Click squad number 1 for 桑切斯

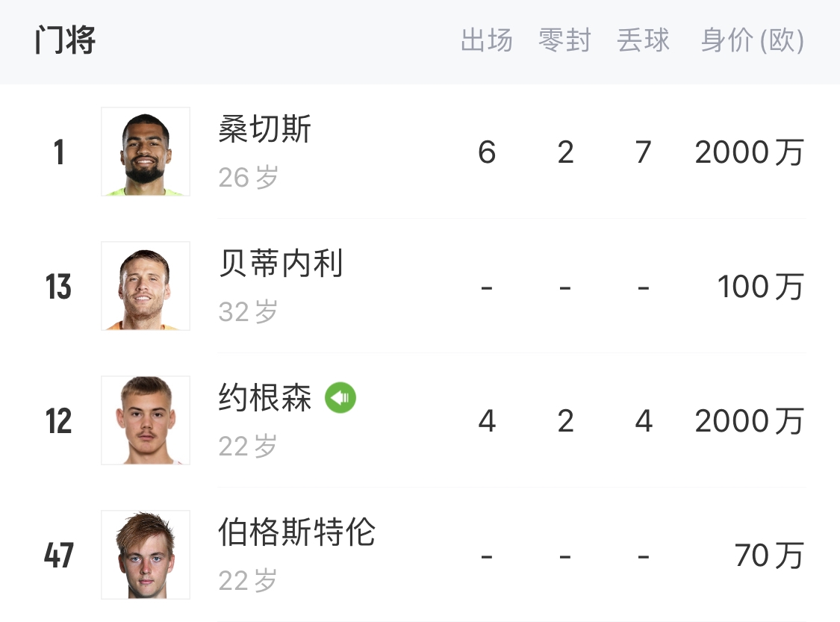coord(58,152)
